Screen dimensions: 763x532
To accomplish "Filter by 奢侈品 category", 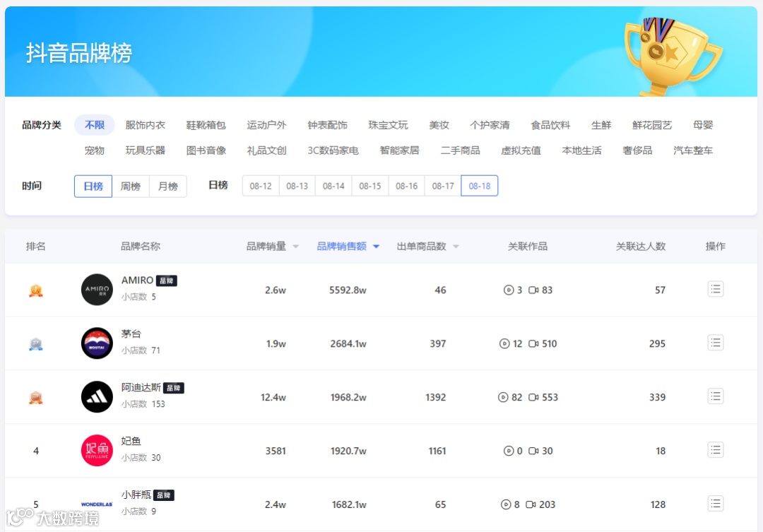I will [x=637, y=150].
